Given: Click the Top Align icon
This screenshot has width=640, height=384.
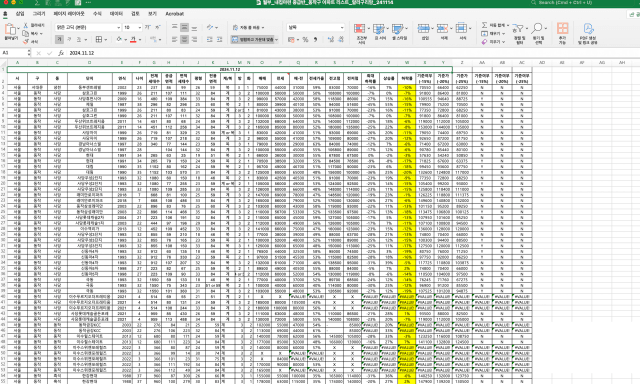Looking at the screenshot, I should pyautogui.click(x=174, y=27).
